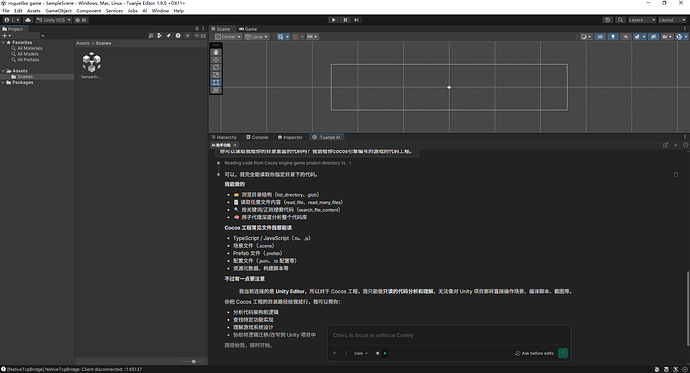Toggle scene audio
690x373 pixels.
point(626,37)
